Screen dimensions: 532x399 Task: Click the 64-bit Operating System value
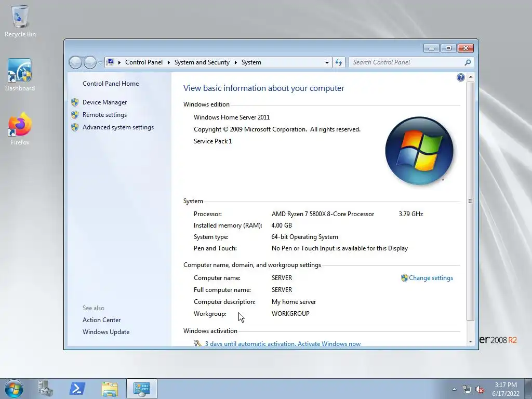click(x=304, y=237)
